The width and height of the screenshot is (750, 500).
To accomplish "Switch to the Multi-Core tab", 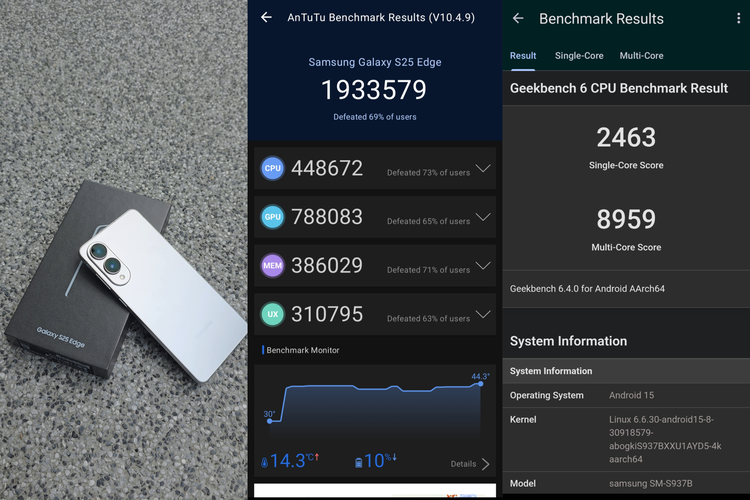I will pos(641,56).
